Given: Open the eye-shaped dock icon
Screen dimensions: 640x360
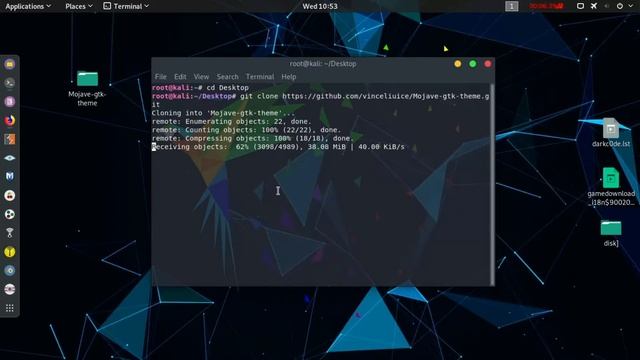Looking at the screenshot, I should click(10, 158).
